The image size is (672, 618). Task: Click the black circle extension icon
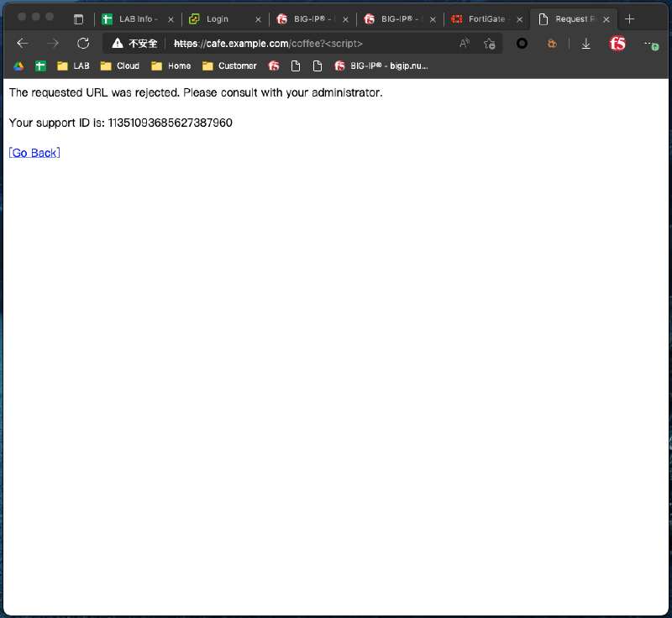tap(522, 44)
